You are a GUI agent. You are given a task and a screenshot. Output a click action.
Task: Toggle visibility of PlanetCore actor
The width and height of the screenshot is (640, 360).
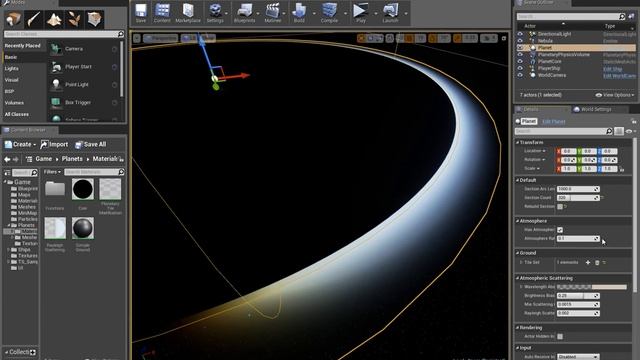tap(520, 62)
